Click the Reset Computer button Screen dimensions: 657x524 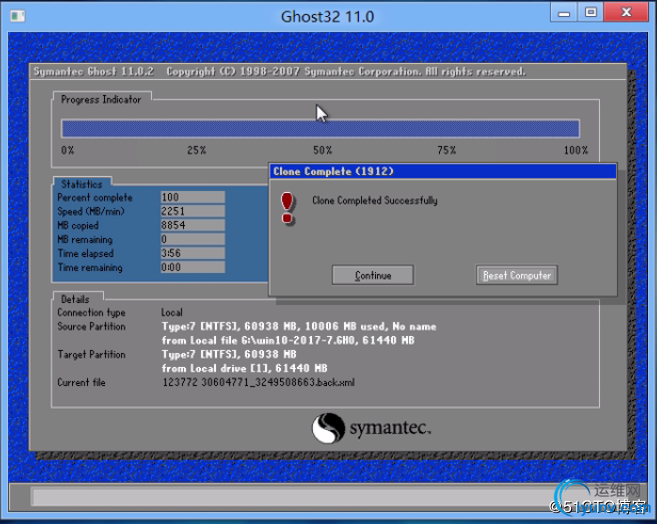(517, 275)
